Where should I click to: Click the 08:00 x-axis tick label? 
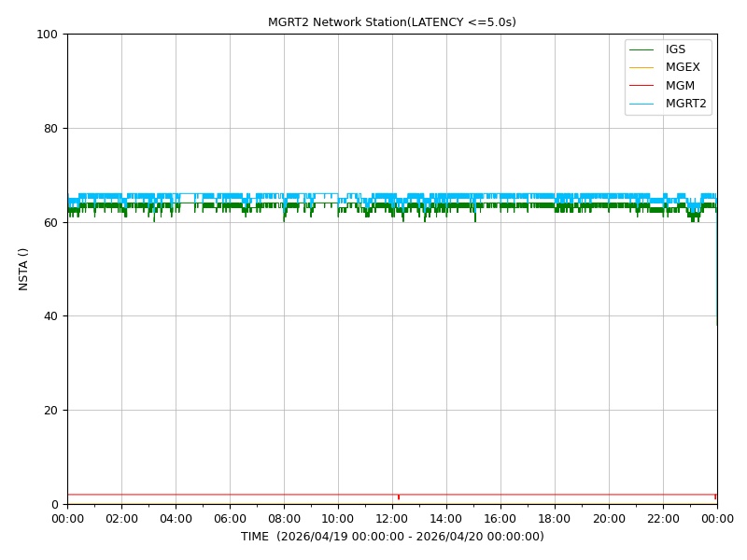(x=284, y=519)
